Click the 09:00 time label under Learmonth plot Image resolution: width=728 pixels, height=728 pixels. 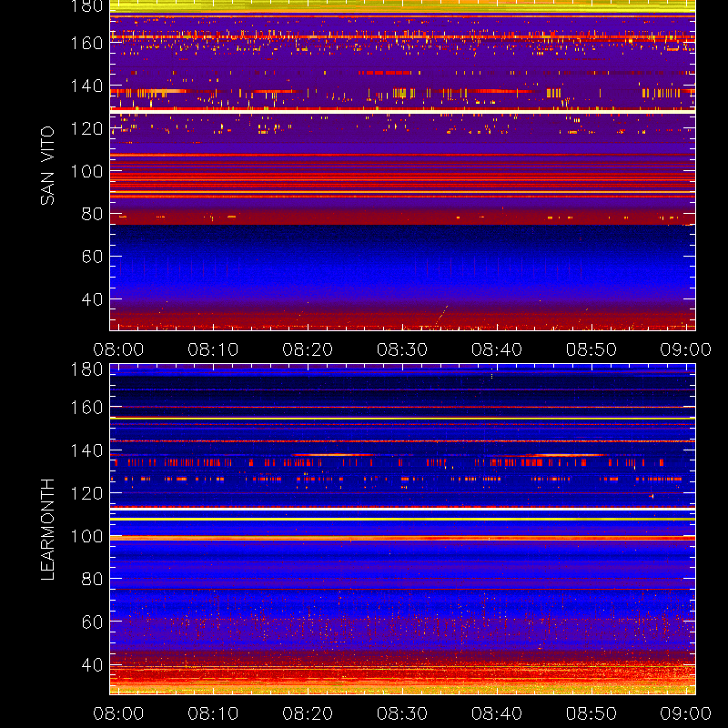coord(686,713)
